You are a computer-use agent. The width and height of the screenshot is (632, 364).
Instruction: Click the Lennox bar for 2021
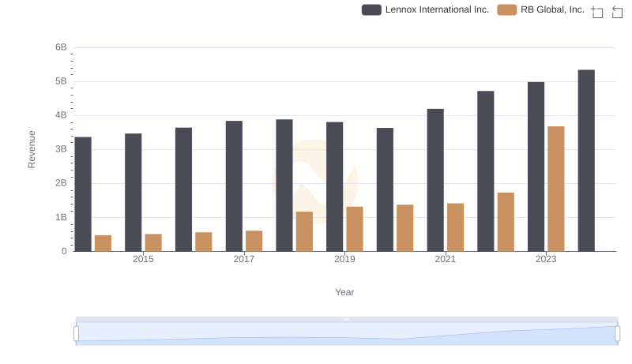[x=435, y=180]
